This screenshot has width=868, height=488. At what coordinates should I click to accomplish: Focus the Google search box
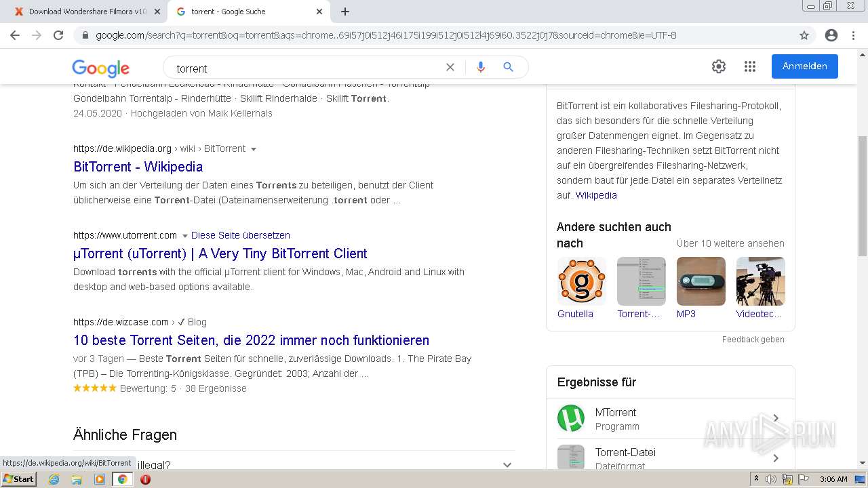pyautogui.click(x=305, y=68)
